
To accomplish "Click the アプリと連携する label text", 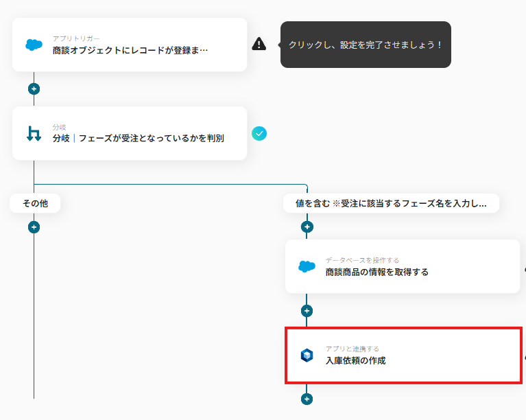I will 352,349.
